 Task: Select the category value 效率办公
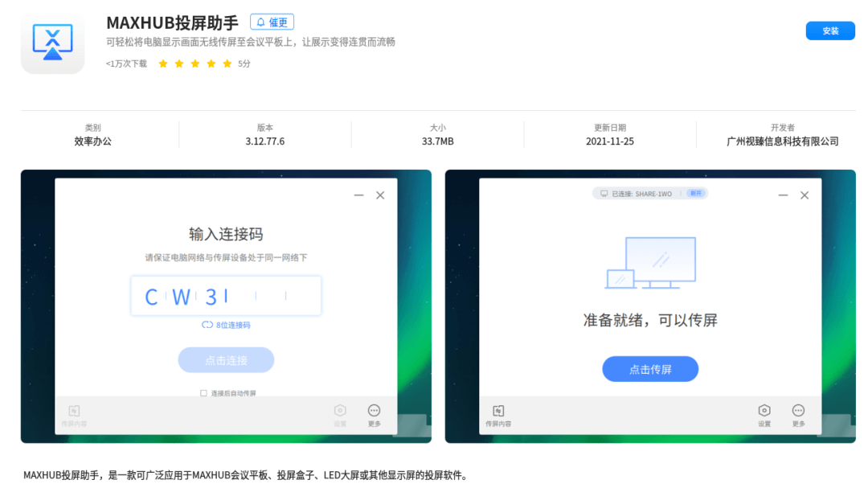coord(93,142)
